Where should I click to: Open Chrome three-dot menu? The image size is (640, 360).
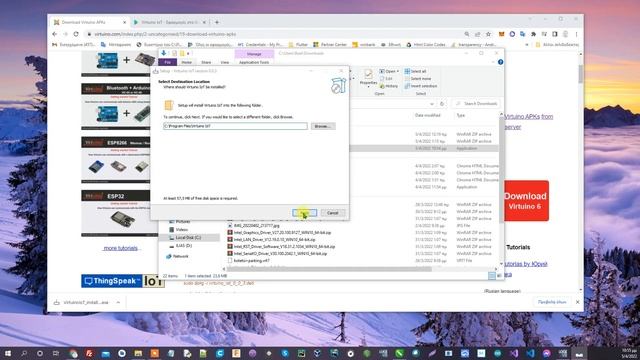(x=576, y=34)
